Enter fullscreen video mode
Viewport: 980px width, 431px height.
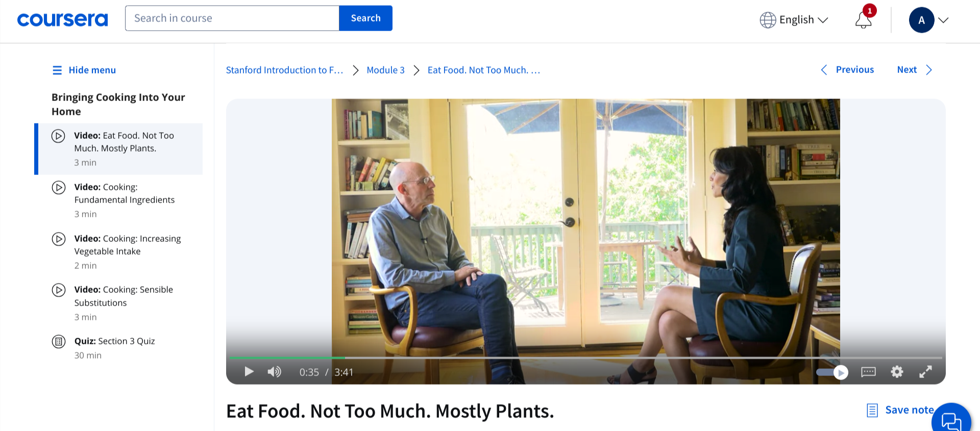tap(925, 372)
